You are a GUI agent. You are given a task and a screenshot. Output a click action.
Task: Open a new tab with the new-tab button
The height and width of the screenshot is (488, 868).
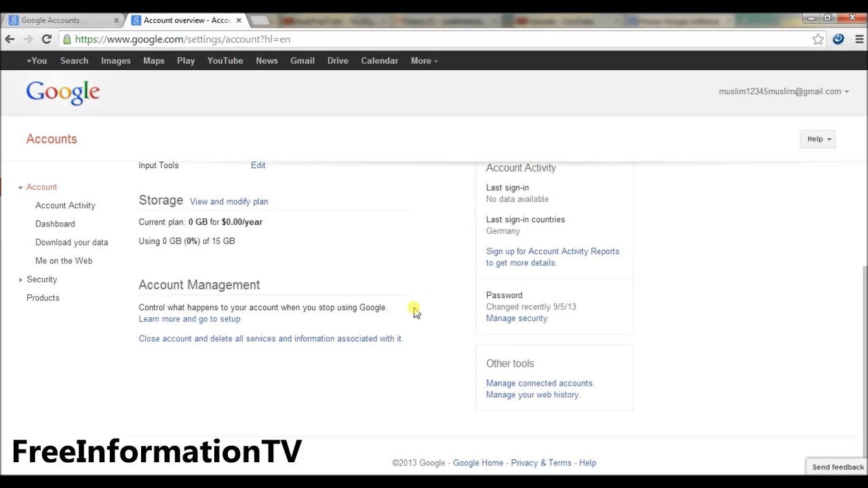coord(260,20)
